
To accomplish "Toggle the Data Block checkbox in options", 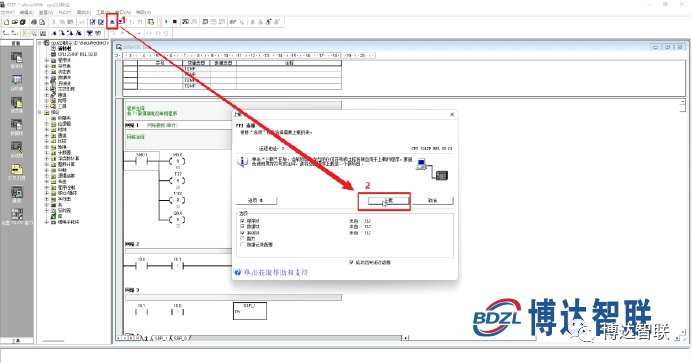I will [x=242, y=226].
